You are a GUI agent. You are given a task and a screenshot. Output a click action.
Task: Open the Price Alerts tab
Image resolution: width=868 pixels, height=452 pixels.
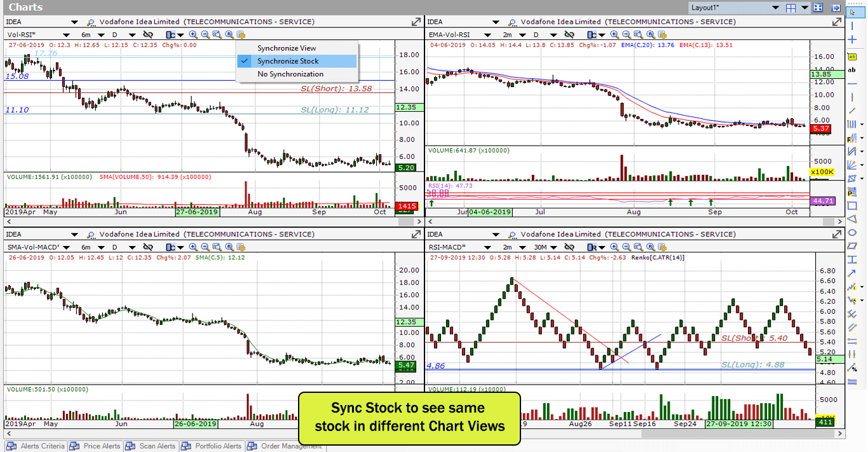click(x=100, y=446)
